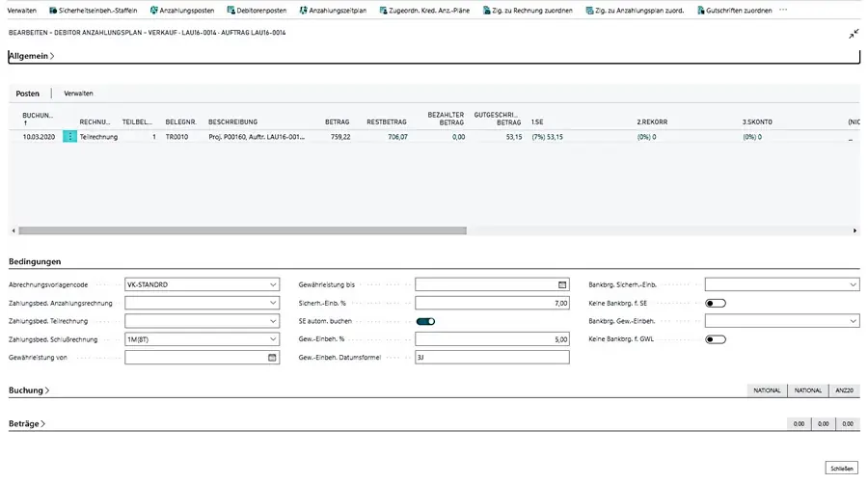
Task: Open Zahlungsbed. Teilrechnung dropdown
Action: pyautogui.click(x=273, y=321)
